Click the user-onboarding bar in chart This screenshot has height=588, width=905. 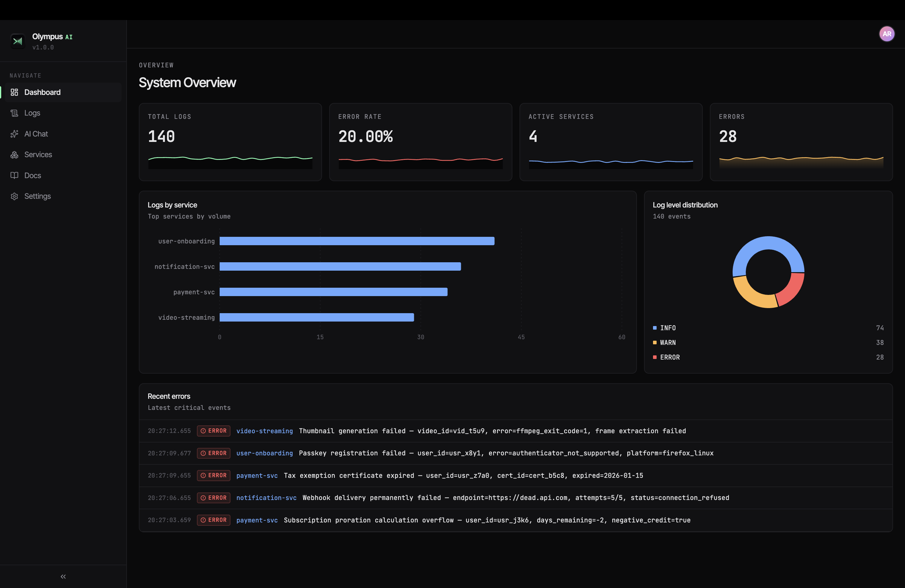357,241
